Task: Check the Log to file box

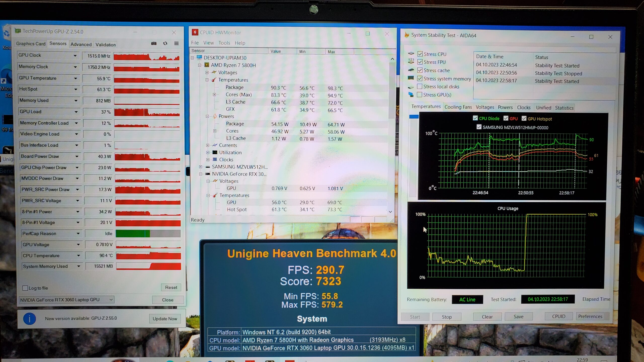Action: tap(25, 288)
